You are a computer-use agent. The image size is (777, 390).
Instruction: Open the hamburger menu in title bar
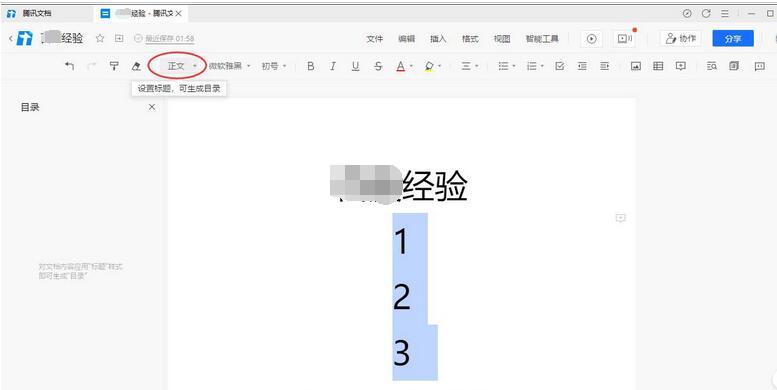tap(725, 14)
